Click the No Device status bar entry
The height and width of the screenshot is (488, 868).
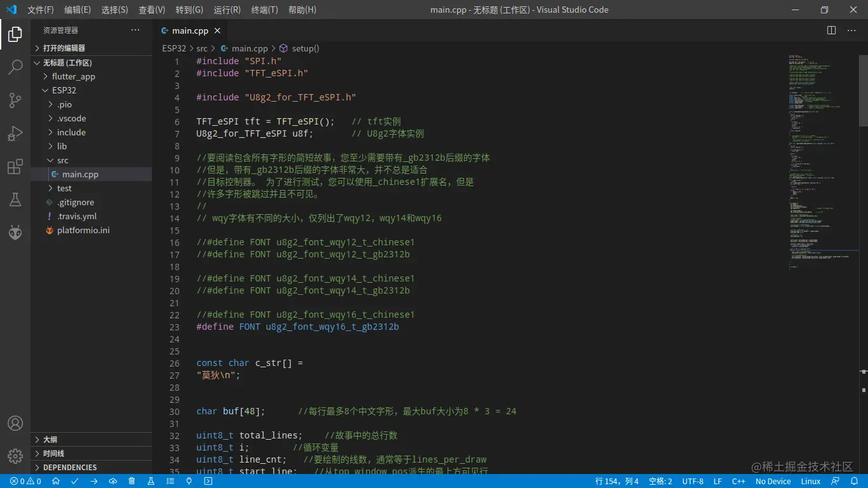(x=773, y=482)
